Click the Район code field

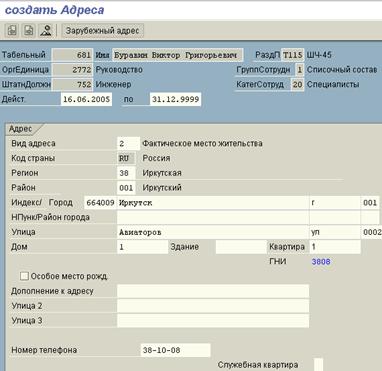pos(126,188)
